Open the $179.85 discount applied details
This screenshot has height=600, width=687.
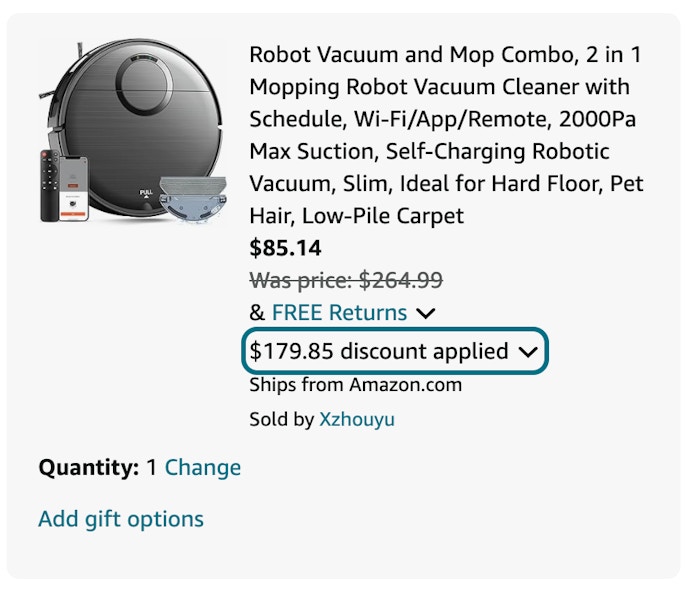(394, 351)
